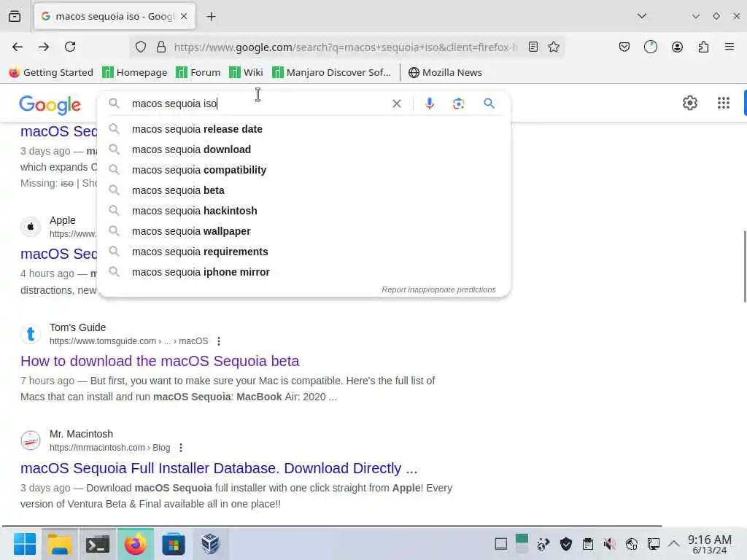Expand the list all tabs chevron
The width and height of the screenshot is (747, 560).
(x=642, y=16)
